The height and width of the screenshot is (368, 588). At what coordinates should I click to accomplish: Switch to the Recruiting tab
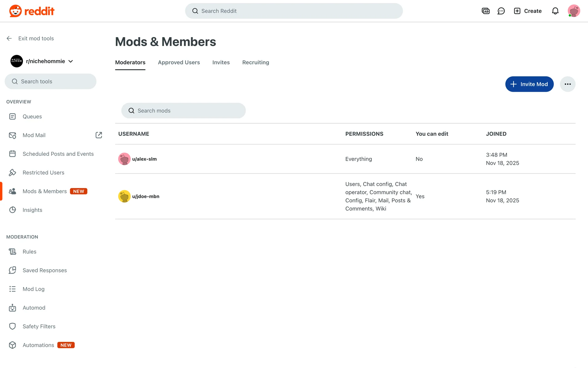[255, 63]
